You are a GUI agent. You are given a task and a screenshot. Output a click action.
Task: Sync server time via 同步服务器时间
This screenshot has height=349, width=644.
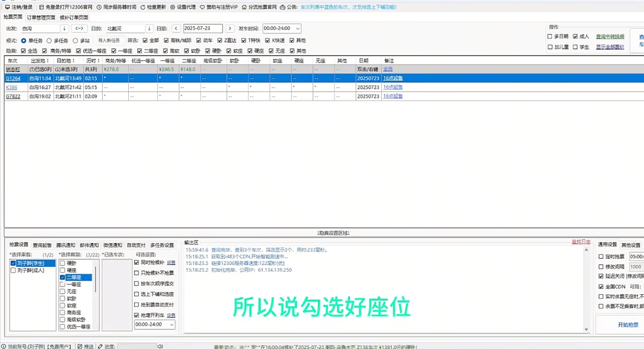pyautogui.click(x=99, y=7)
